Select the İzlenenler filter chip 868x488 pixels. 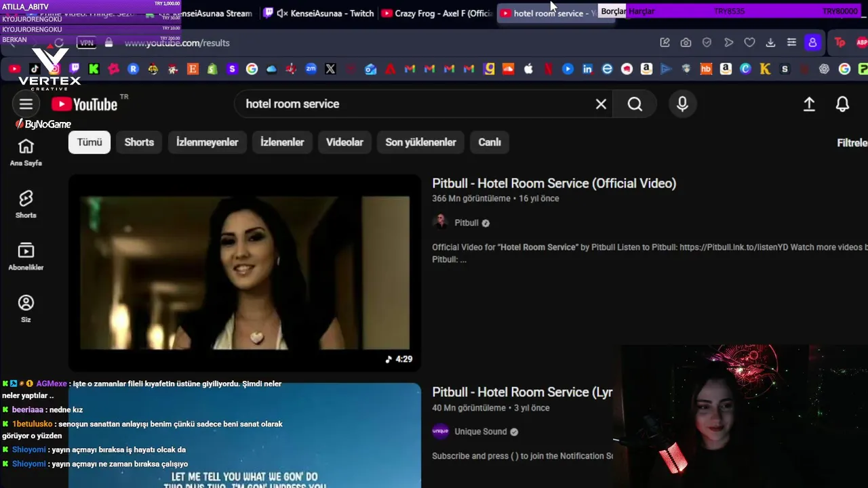[x=282, y=142]
